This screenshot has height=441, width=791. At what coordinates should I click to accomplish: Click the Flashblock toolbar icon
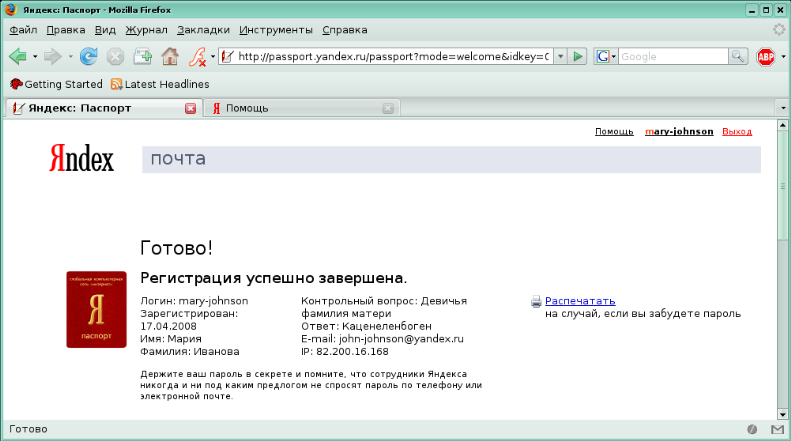coord(197,57)
